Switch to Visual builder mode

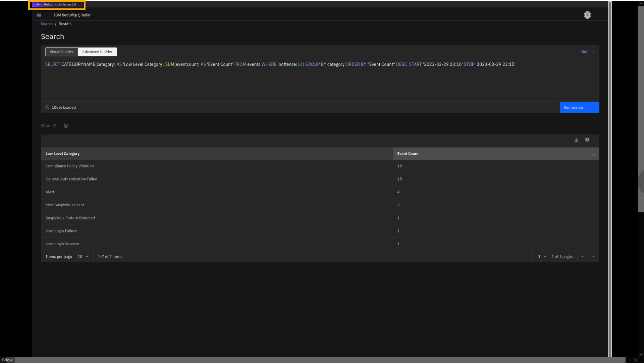click(x=61, y=52)
